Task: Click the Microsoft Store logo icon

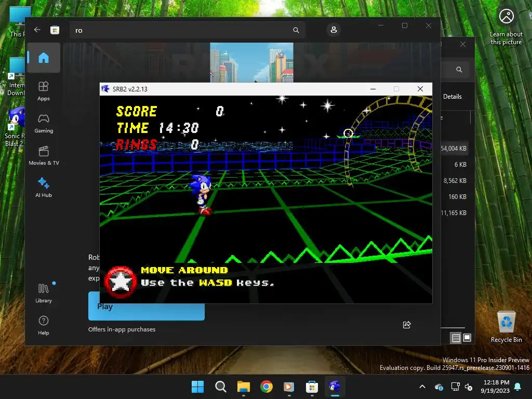Action: pyautogui.click(x=55, y=30)
